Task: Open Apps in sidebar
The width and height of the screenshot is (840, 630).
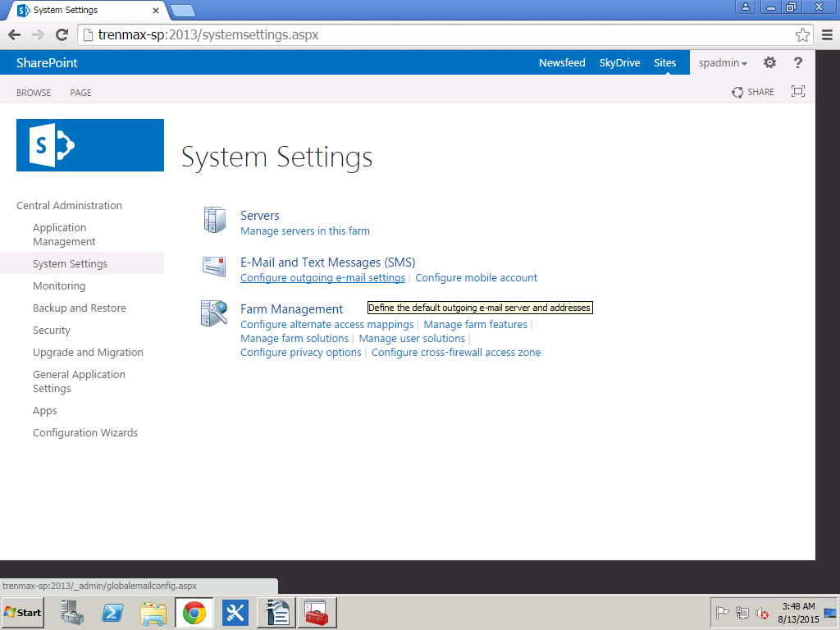Action: (44, 410)
